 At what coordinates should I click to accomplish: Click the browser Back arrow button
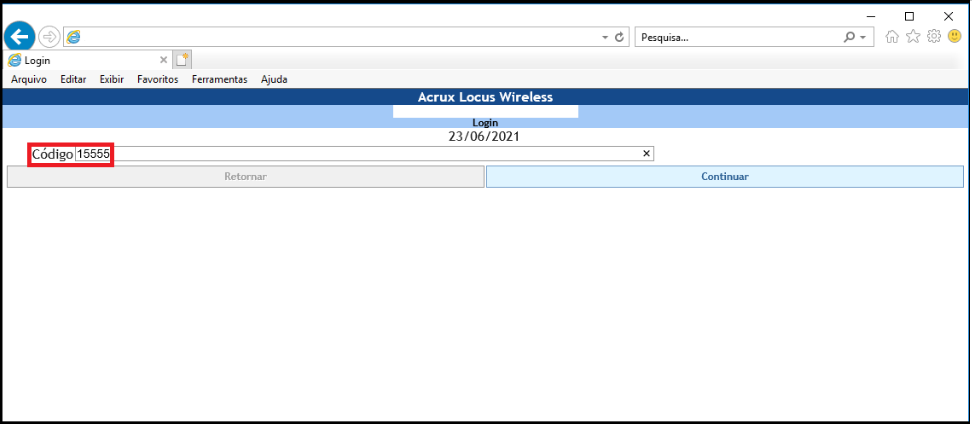(19, 37)
